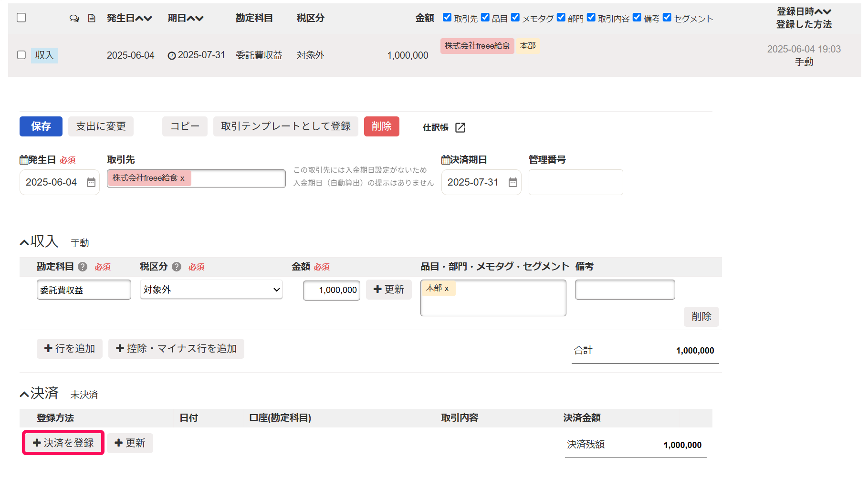
Task: Click 委託費収益 cell in transaction row
Action: pyautogui.click(x=259, y=55)
